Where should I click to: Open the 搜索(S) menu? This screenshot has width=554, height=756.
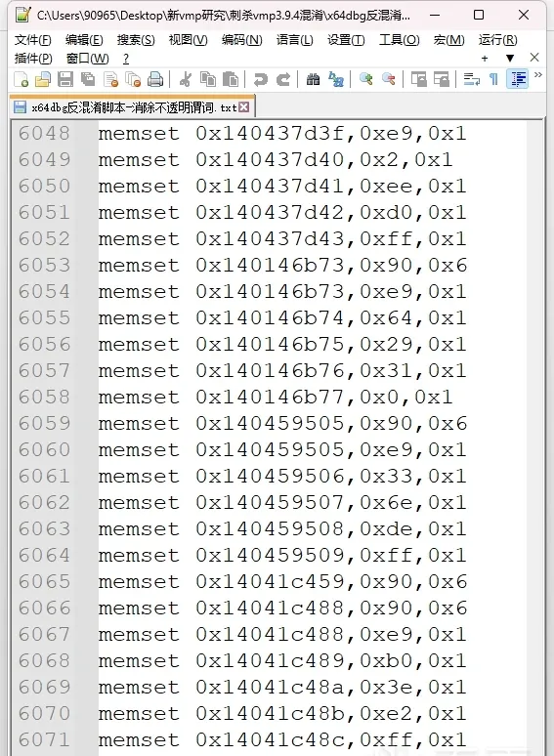pos(136,40)
